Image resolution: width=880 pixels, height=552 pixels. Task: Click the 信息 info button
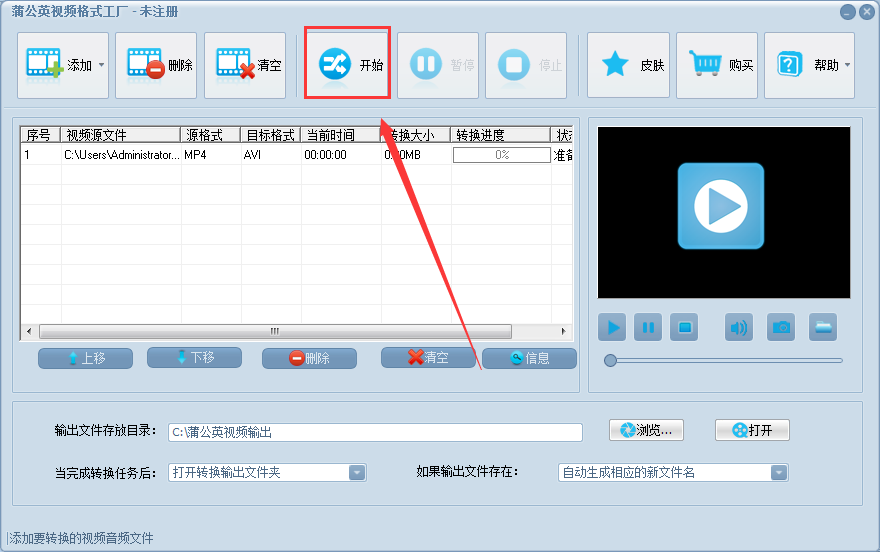[529, 358]
